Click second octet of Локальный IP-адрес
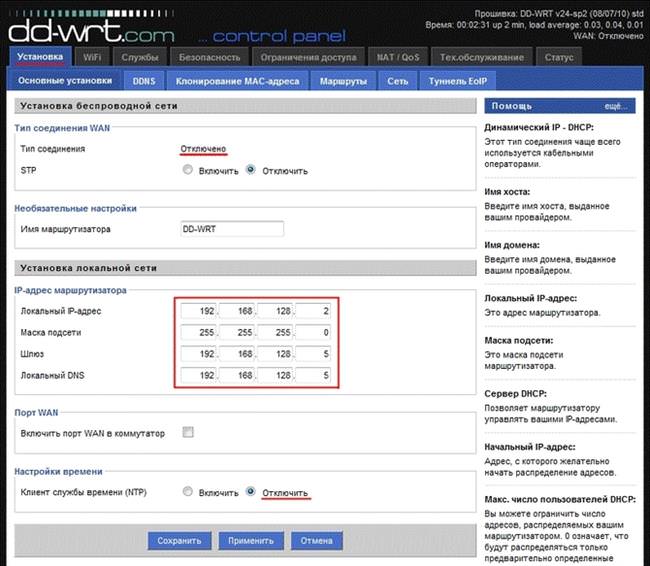 tap(237, 311)
